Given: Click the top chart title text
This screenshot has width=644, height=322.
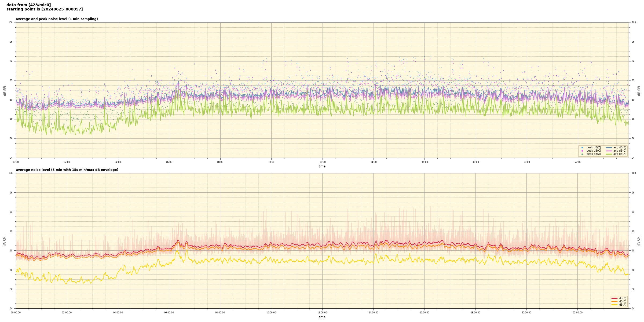Looking at the screenshot, I should coord(57,19).
